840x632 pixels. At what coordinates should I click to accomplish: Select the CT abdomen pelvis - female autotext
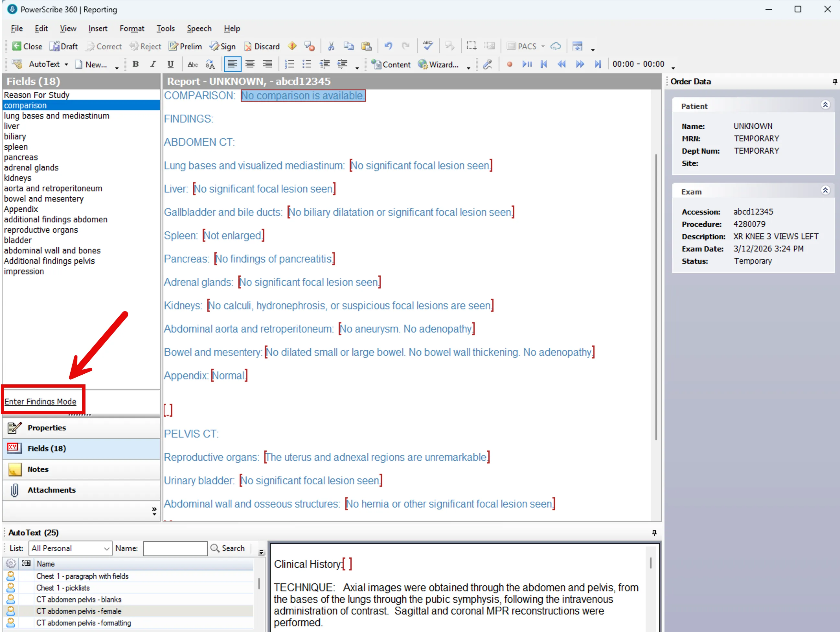coord(79,611)
